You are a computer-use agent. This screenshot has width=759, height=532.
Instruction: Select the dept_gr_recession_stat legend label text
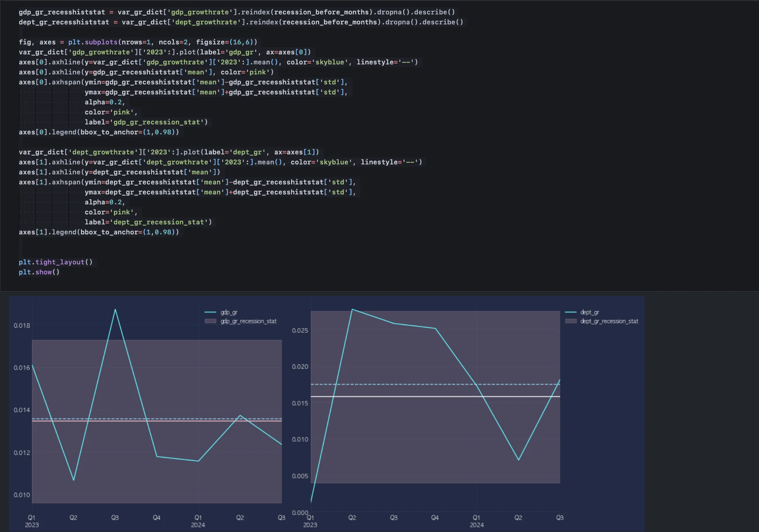609,321
